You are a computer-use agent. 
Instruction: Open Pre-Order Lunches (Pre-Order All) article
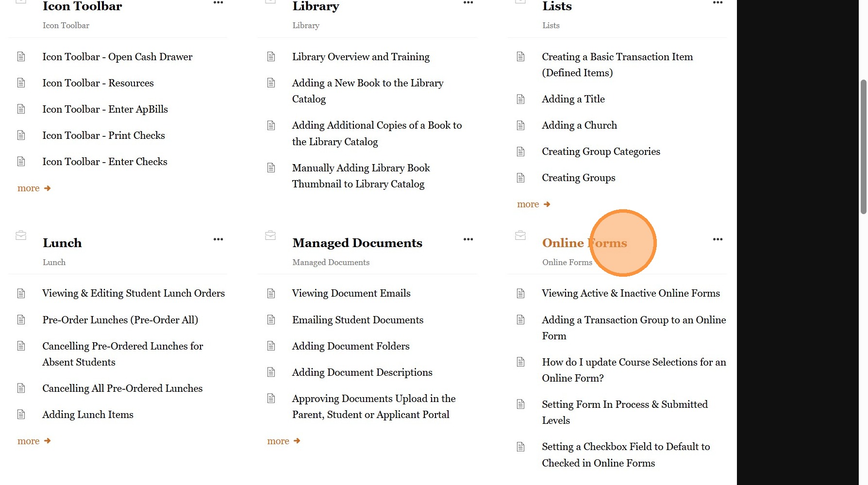120,320
